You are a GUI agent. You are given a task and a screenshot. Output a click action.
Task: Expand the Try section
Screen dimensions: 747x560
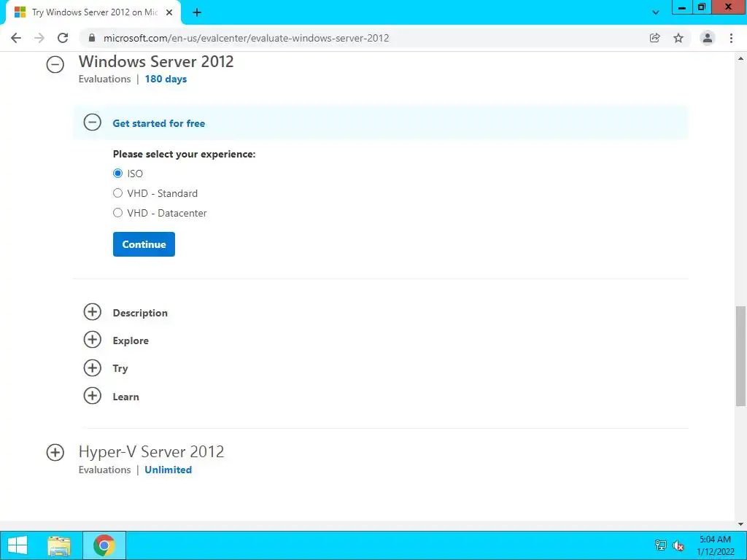[x=93, y=367]
